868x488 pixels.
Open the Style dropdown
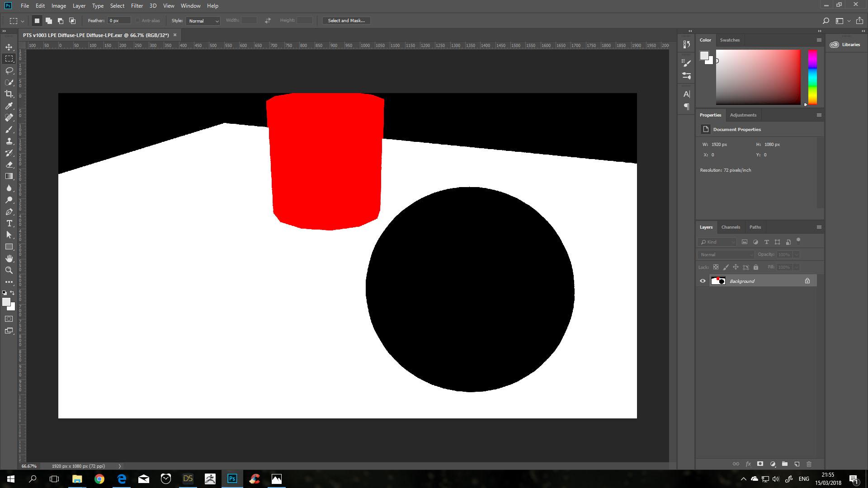pyautogui.click(x=203, y=21)
